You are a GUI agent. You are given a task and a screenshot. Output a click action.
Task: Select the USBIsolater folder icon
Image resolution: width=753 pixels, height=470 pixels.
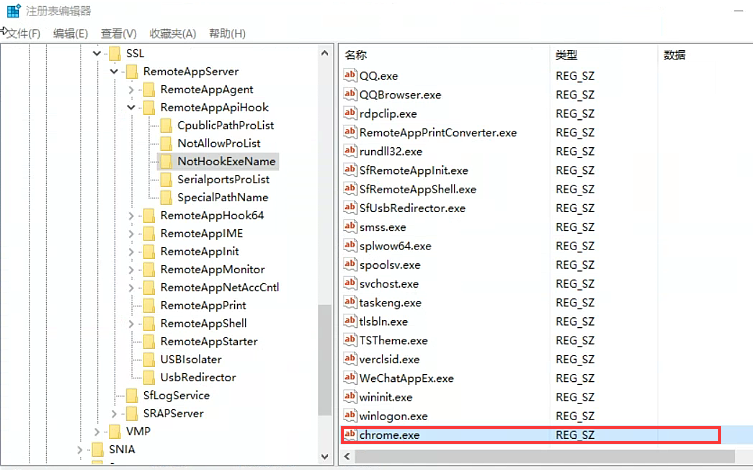pos(149,360)
